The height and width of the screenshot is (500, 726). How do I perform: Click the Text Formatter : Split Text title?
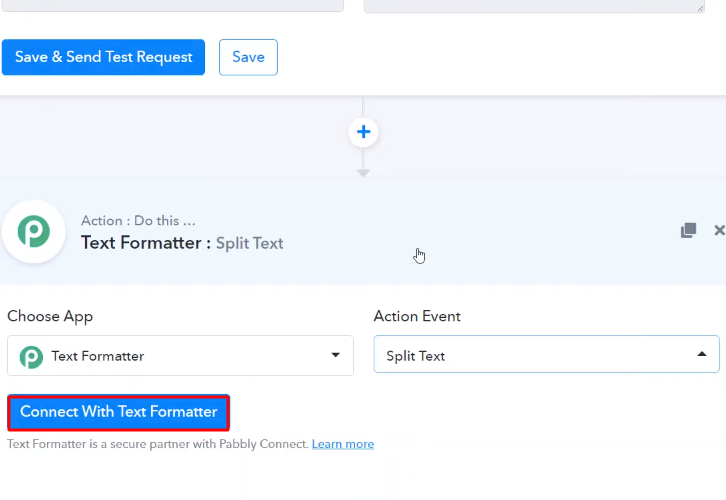click(182, 243)
